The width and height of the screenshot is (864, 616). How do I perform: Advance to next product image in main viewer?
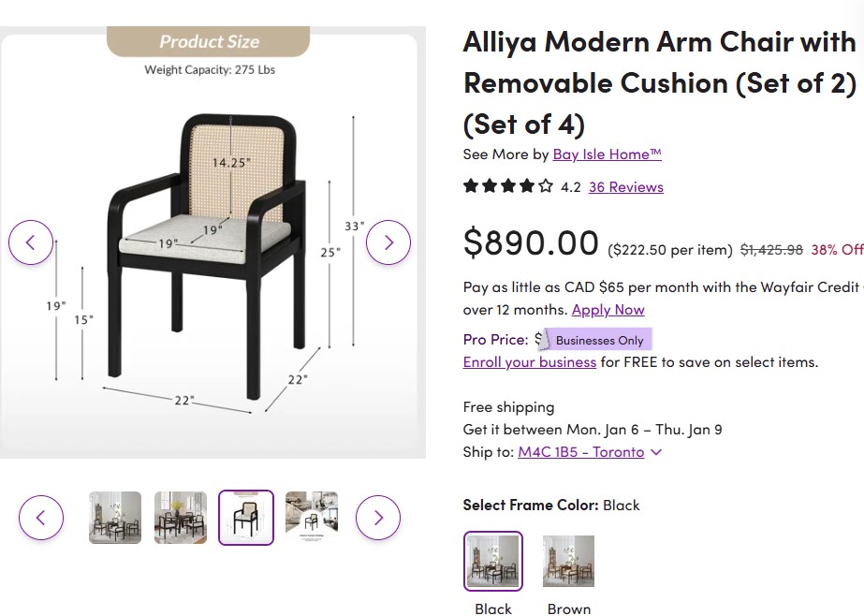[388, 242]
